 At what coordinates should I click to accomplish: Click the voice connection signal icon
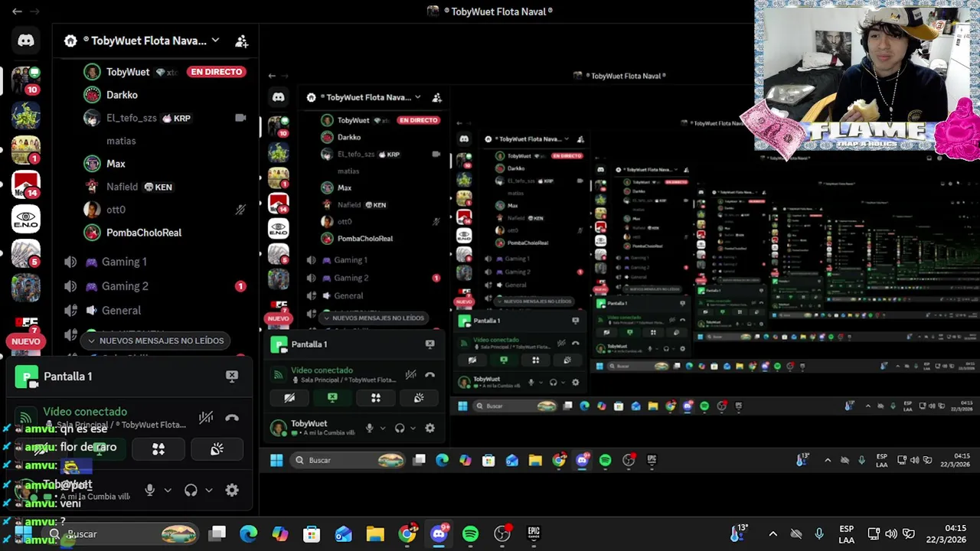26,418
